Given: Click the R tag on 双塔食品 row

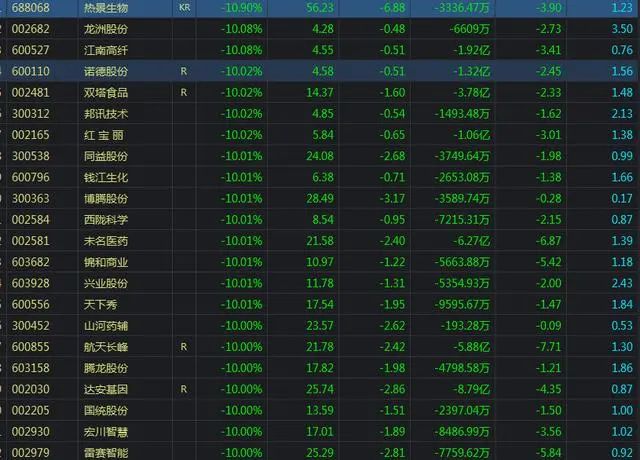Looking at the screenshot, I should pyautogui.click(x=184, y=93).
